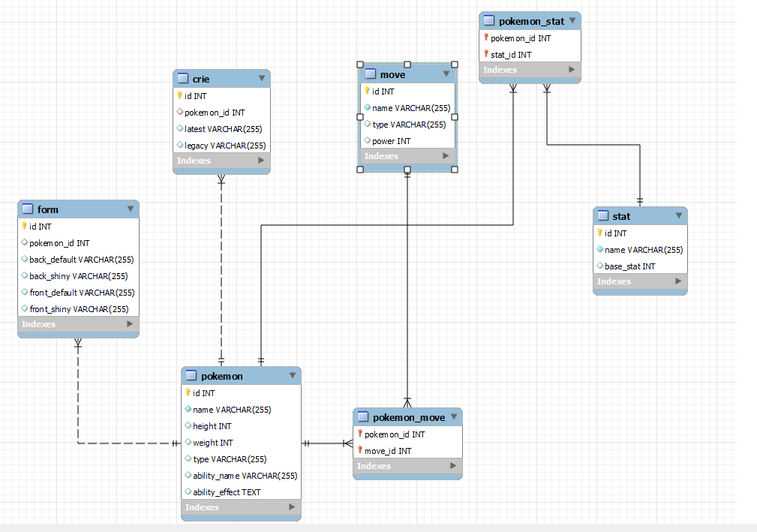Click key icon of pokemon_move pokemon_id
This screenshot has width=757, height=532.
point(360,434)
